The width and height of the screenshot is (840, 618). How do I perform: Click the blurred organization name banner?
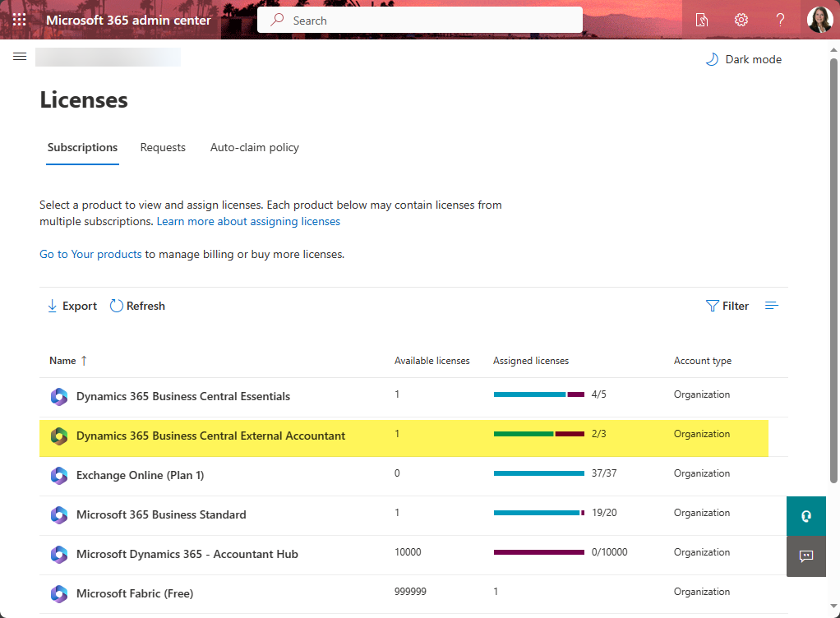point(108,57)
